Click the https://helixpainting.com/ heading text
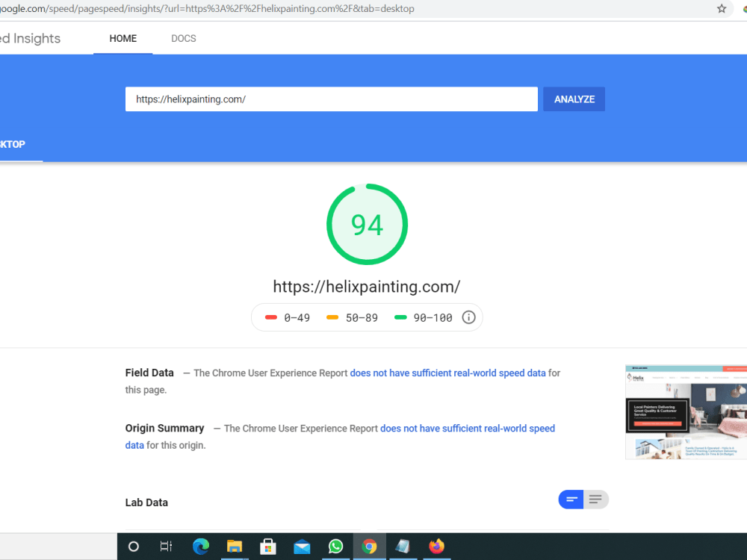 [366, 287]
